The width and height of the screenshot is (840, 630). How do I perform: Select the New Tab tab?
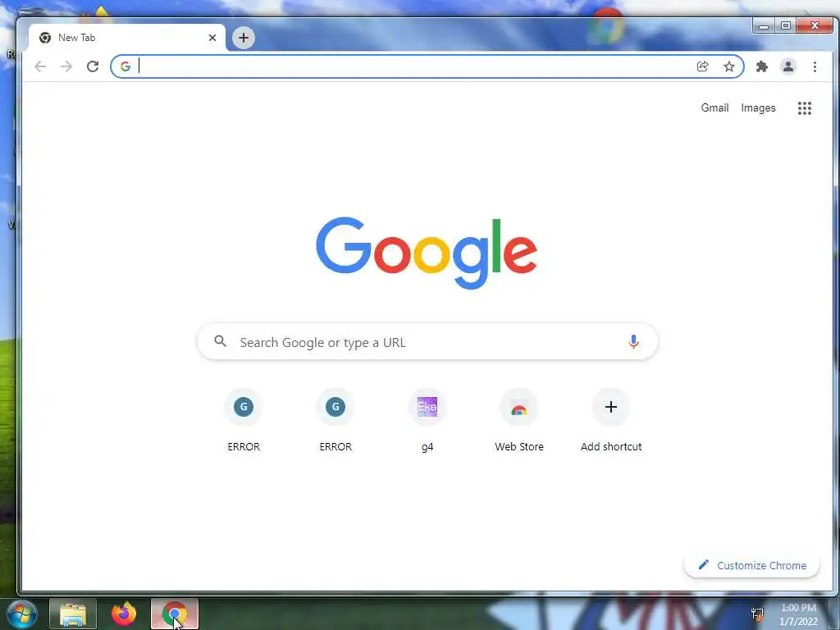click(x=127, y=38)
